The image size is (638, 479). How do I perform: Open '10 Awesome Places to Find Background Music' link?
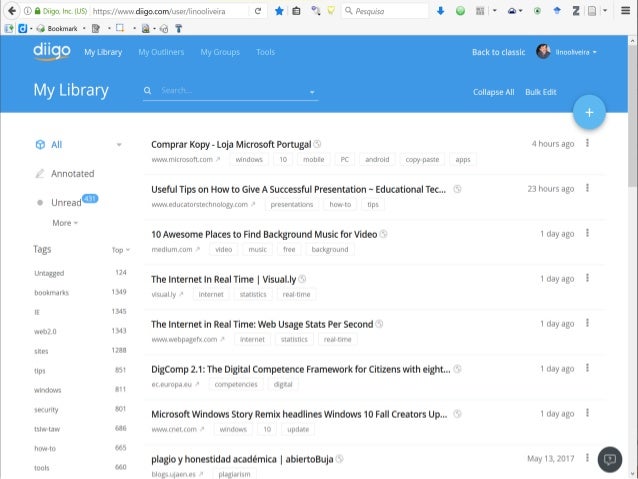click(x=264, y=234)
